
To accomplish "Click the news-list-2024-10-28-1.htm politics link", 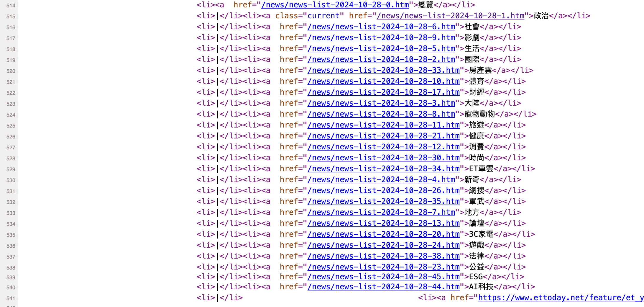I will 450,16.
